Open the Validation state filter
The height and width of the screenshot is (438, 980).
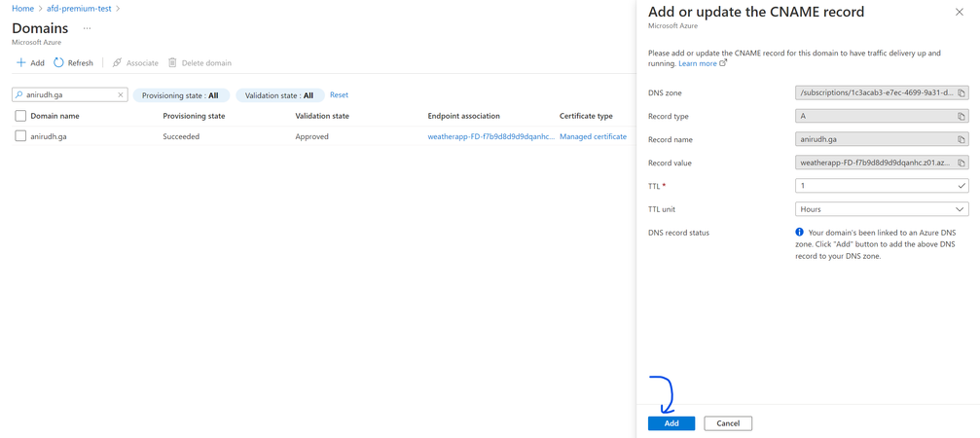[280, 95]
